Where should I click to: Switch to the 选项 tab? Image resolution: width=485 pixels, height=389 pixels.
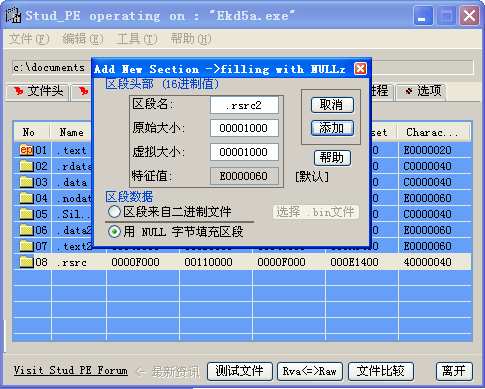pos(421,91)
